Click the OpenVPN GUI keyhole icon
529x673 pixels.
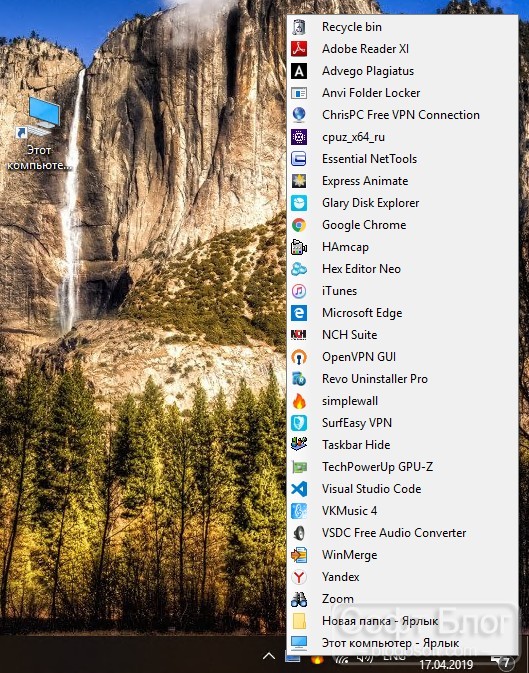point(299,357)
